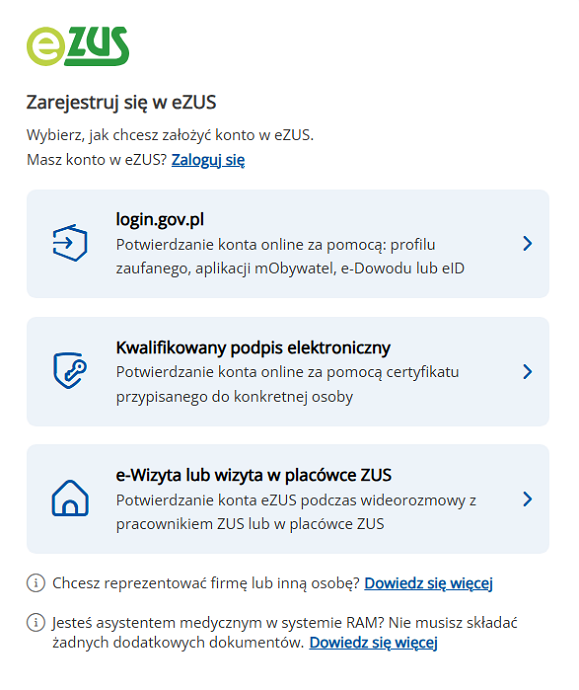Click the Zarejestruj się w eZUS heading
The image size is (579, 690).
(121, 103)
